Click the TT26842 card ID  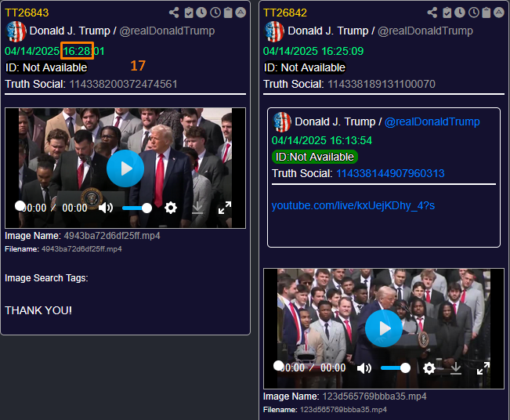pyautogui.click(x=285, y=13)
